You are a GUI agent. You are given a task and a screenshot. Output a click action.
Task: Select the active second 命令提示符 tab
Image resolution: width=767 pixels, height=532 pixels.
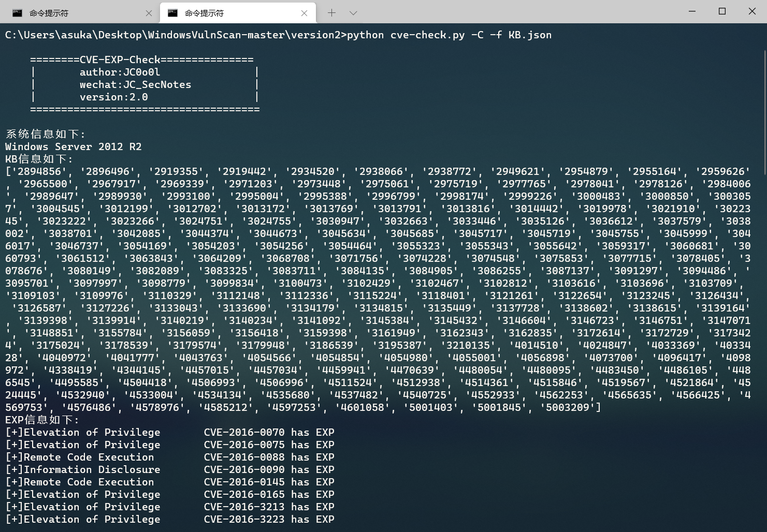click(x=238, y=13)
